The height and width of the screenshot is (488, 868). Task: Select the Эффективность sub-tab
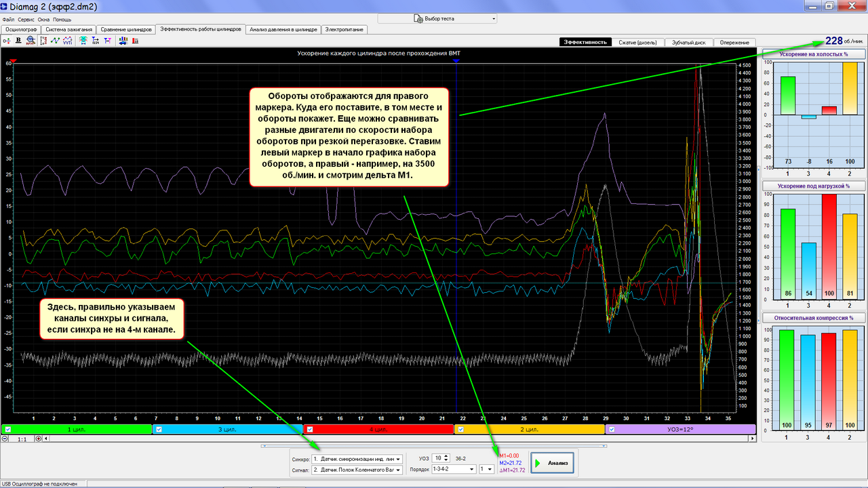[x=585, y=42]
